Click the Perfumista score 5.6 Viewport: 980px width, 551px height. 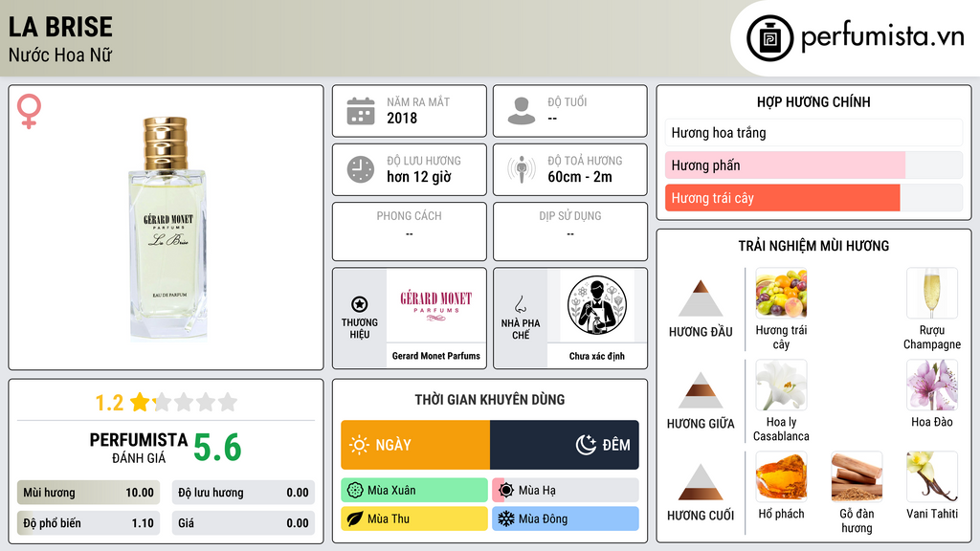click(217, 448)
